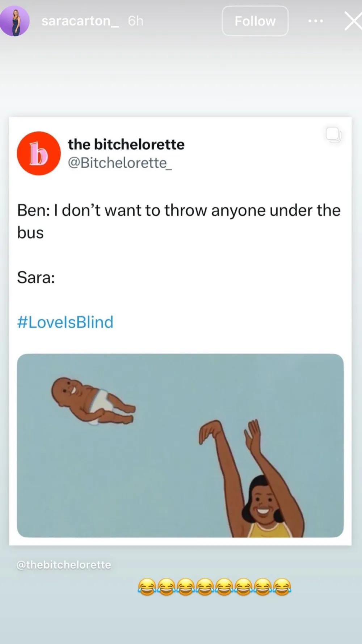The width and height of the screenshot is (362, 644).
Task: Open the Bitchelorette red 'b' avatar
Action: coord(38,153)
